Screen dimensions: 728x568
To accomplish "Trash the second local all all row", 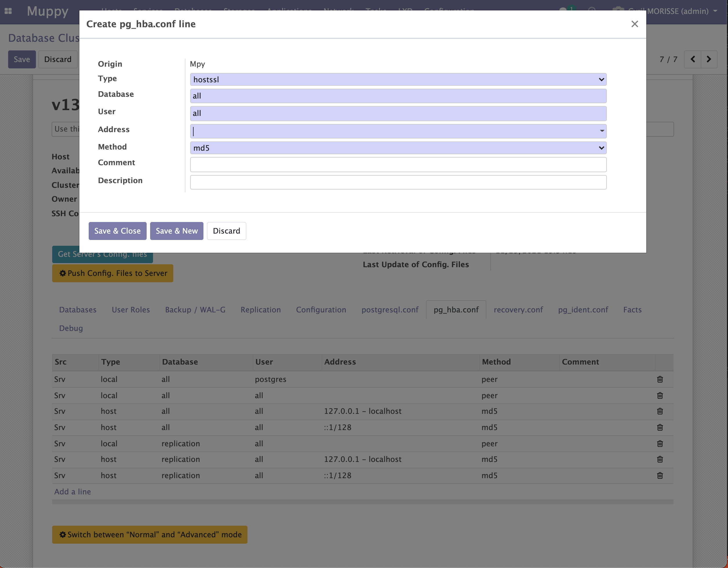I will pos(660,396).
